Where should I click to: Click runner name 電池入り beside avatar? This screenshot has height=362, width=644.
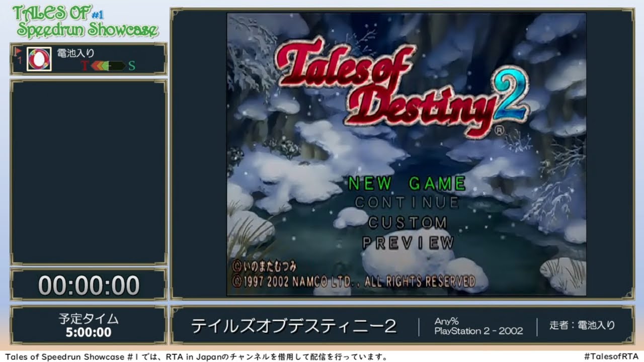tap(75, 52)
